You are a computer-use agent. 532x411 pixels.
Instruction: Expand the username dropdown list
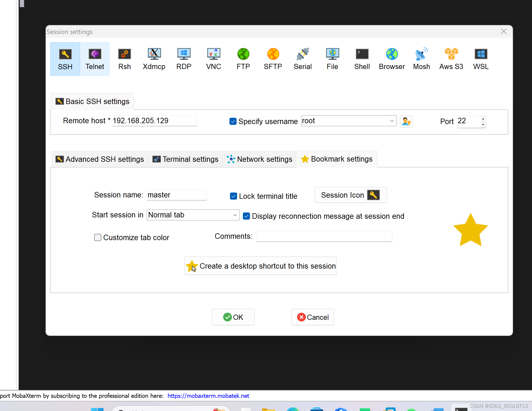pos(392,121)
